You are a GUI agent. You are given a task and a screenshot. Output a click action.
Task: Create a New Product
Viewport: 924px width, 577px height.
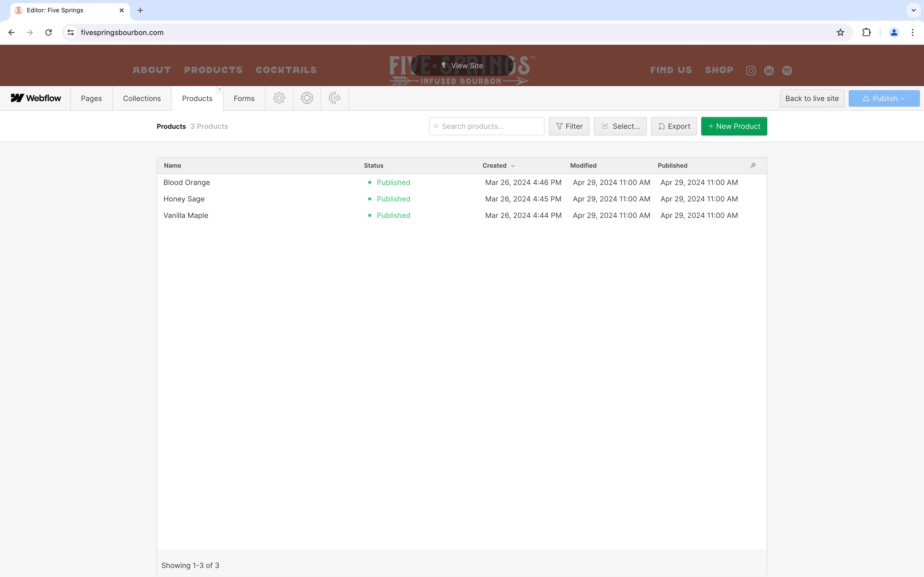(x=734, y=126)
